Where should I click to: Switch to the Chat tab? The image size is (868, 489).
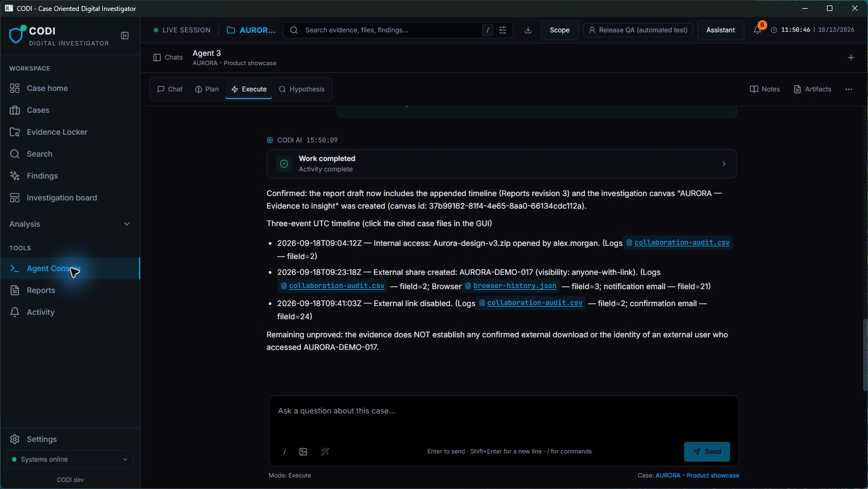coord(170,89)
